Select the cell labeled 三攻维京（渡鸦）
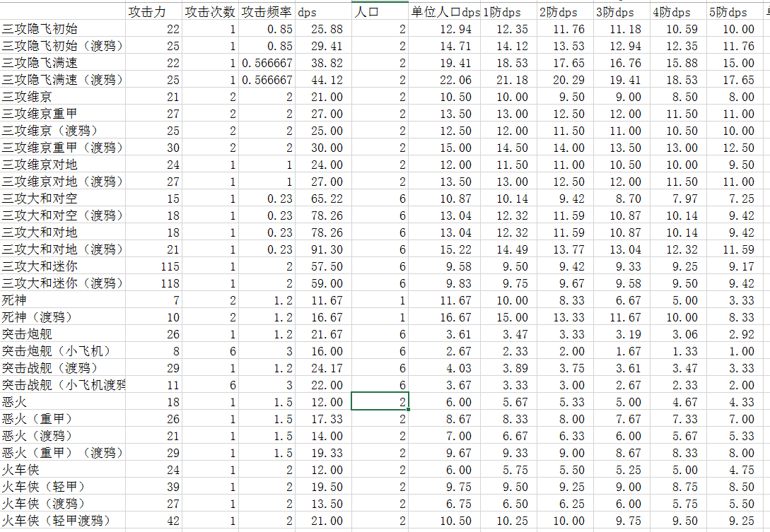Screen dimensions: 770x532 tap(62, 131)
